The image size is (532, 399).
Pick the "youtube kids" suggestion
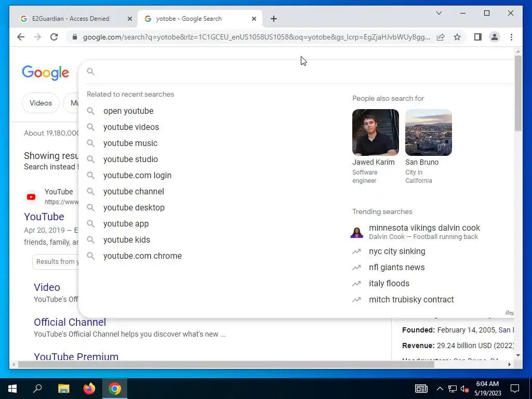pos(127,240)
